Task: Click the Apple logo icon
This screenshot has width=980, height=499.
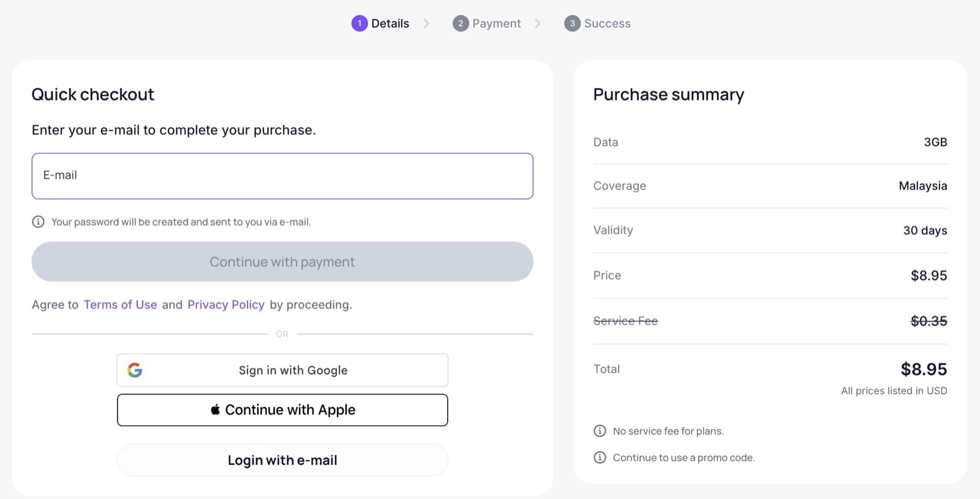Action: 216,409
